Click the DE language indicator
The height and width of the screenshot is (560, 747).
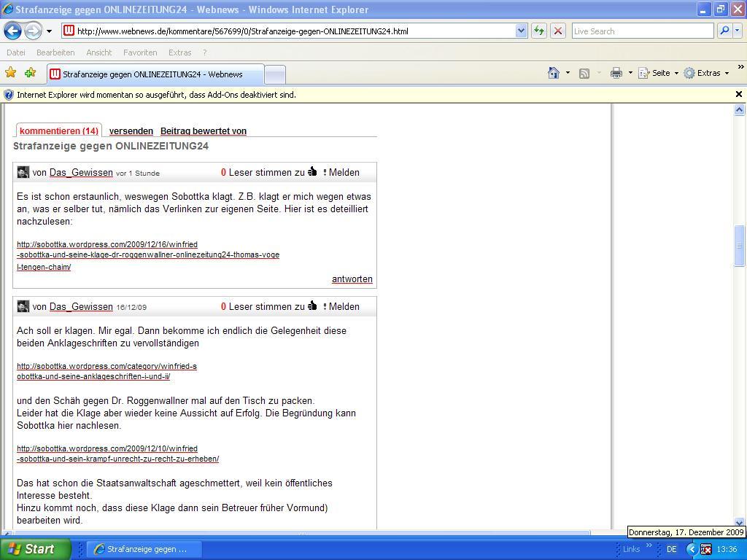click(672, 549)
